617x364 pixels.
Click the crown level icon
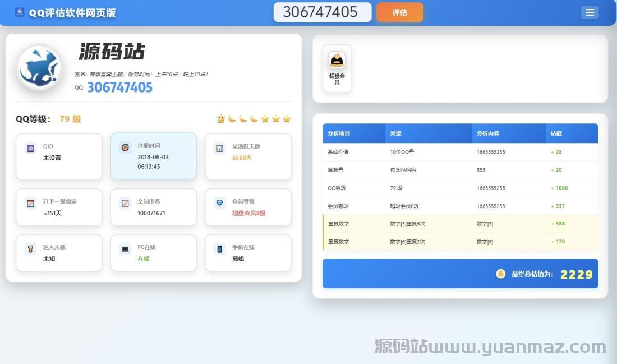(221, 118)
